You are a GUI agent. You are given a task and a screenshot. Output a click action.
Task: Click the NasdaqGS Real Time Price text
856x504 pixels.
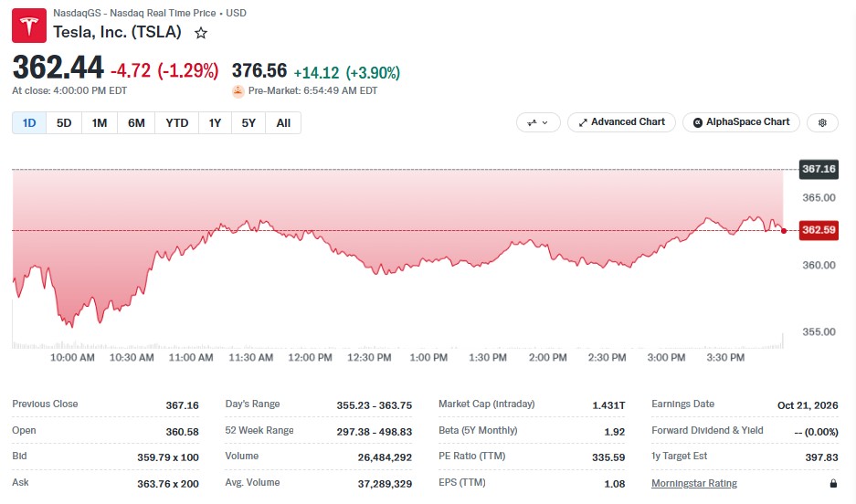point(150,13)
